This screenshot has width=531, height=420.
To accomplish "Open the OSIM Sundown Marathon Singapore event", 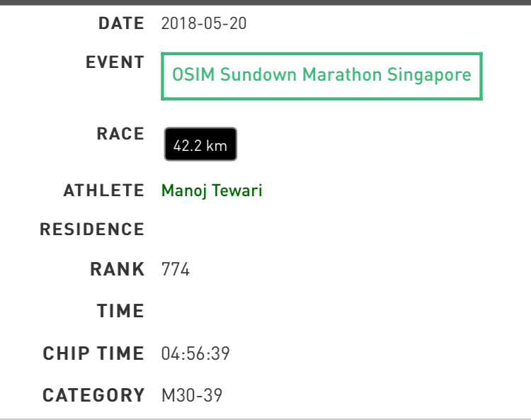I will [x=321, y=76].
